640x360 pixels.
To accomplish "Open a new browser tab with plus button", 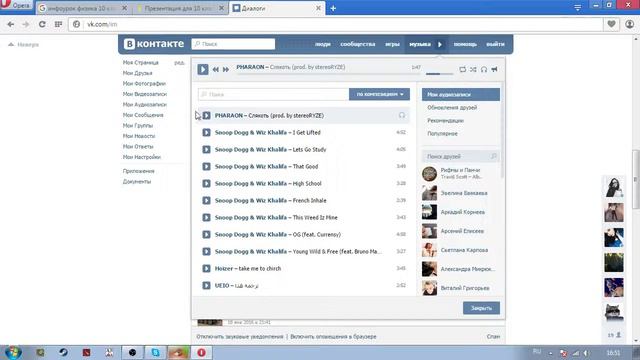I will [333, 8].
